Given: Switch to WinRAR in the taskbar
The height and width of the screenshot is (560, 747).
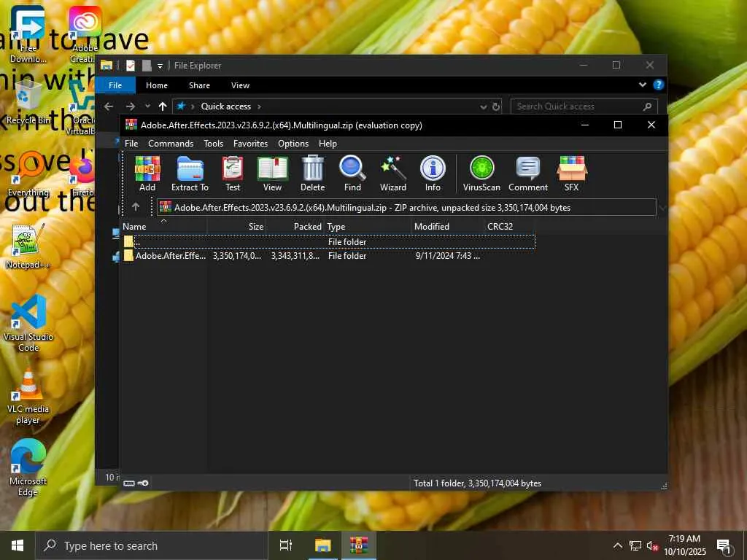Looking at the screenshot, I should pos(359,545).
